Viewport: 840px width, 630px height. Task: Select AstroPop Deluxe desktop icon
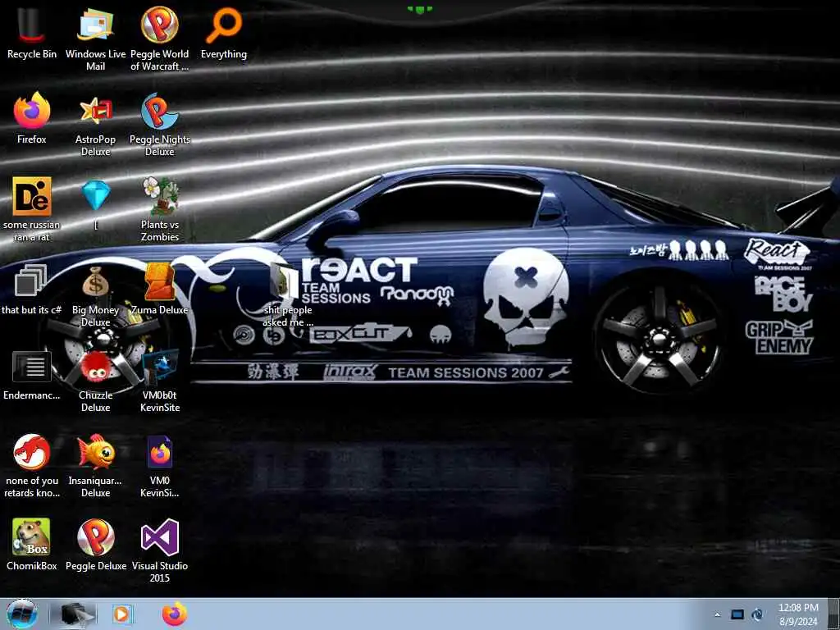pyautogui.click(x=95, y=125)
